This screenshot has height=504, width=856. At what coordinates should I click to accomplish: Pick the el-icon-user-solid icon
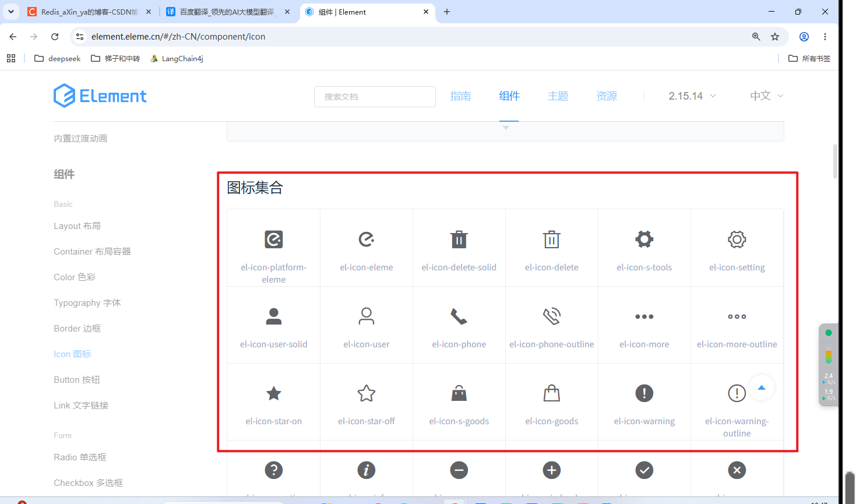[x=274, y=316]
